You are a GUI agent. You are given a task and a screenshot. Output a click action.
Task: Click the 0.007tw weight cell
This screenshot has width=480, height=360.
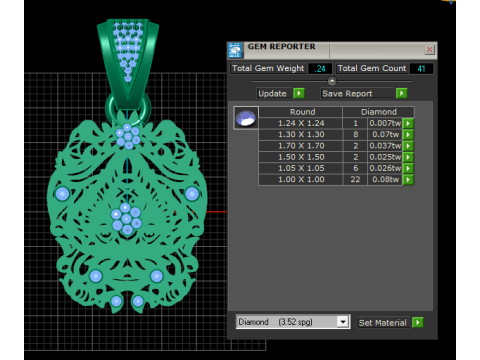385,123
